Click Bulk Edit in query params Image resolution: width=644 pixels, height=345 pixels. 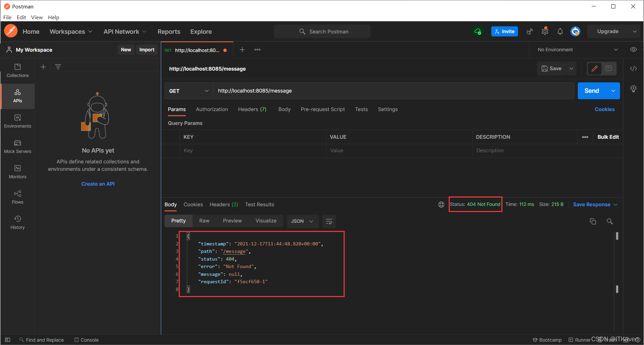608,137
